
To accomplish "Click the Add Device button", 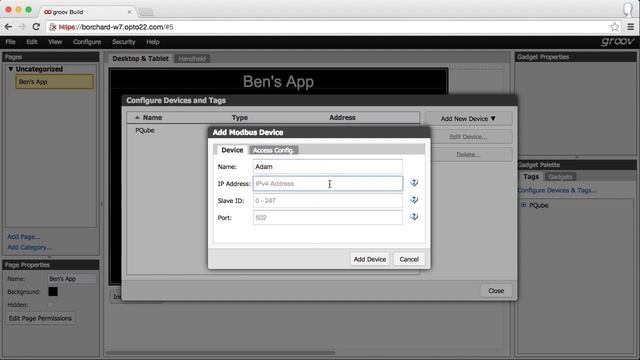I will 369,259.
